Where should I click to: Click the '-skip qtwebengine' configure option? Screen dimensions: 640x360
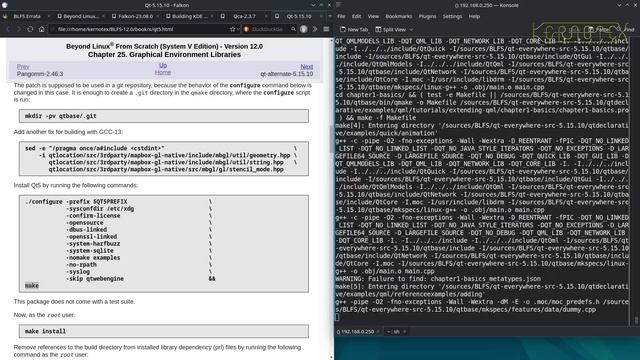click(95, 279)
